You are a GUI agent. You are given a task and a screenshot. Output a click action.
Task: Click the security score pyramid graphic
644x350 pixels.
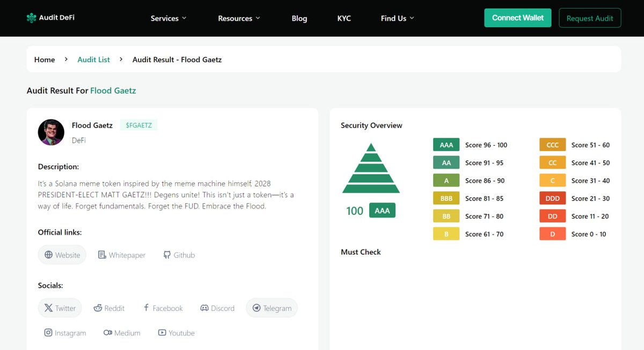click(x=371, y=168)
